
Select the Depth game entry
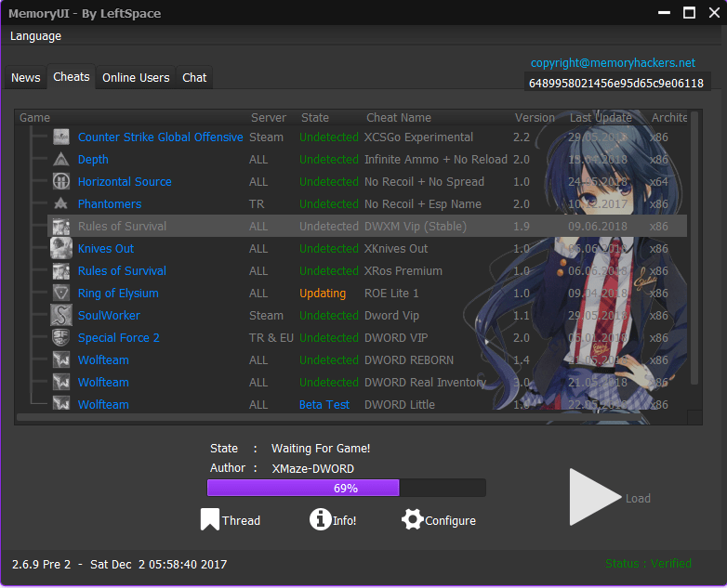[x=93, y=160]
